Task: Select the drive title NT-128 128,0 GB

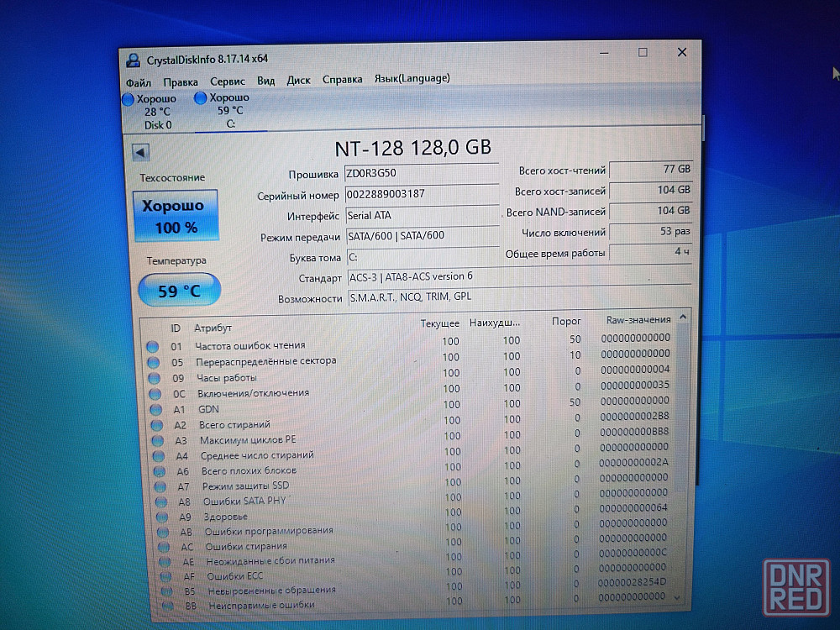Action: click(x=413, y=148)
